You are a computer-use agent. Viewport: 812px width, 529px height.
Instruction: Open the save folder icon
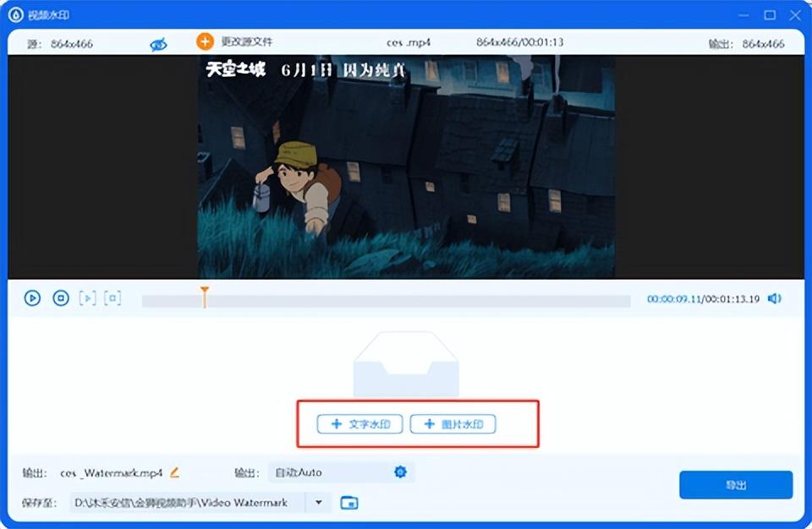[349, 503]
